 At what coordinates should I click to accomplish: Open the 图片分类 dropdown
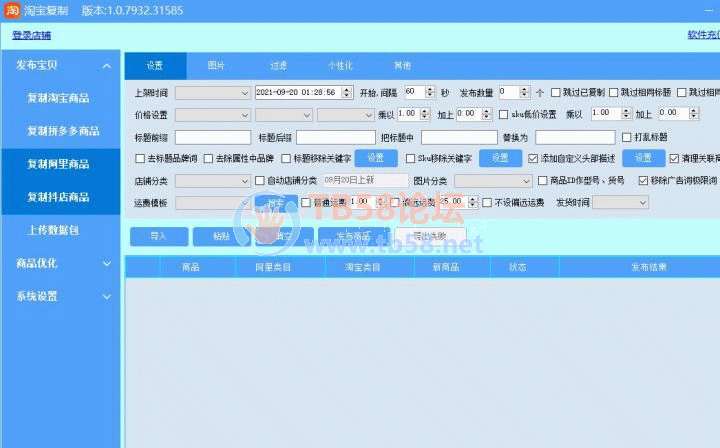493,181
